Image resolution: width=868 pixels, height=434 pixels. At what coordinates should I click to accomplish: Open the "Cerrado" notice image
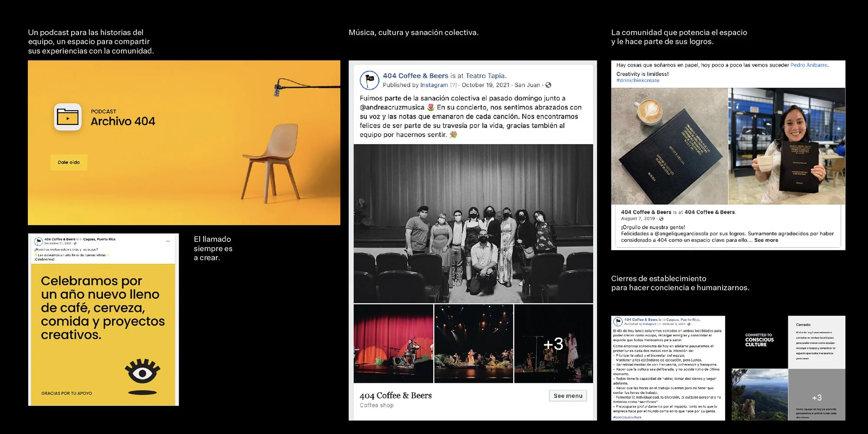click(817, 342)
